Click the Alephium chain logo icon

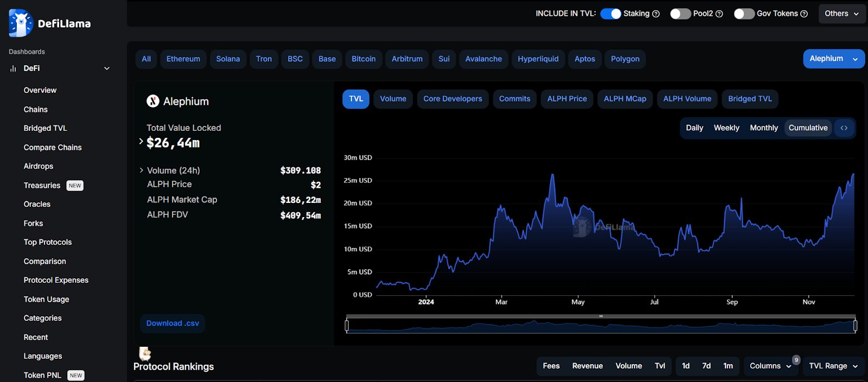coord(153,101)
